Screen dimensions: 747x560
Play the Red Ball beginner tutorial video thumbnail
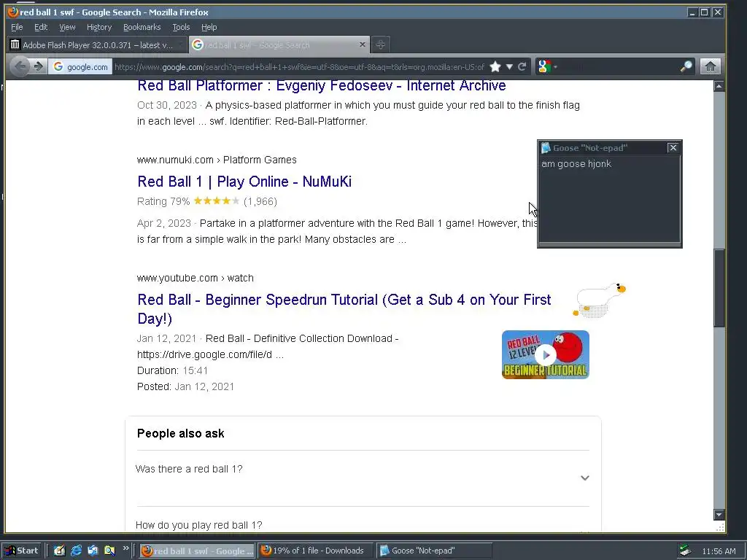click(x=546, y=355)
